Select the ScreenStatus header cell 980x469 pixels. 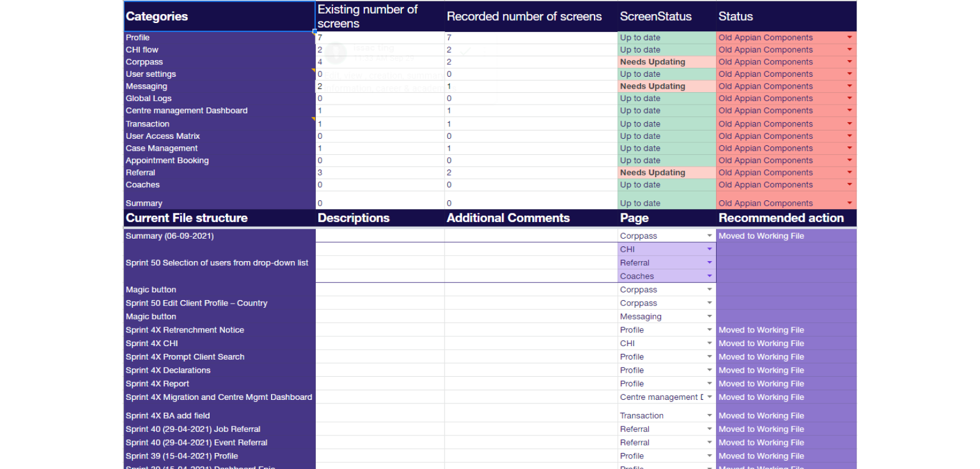tap(667, 17)
